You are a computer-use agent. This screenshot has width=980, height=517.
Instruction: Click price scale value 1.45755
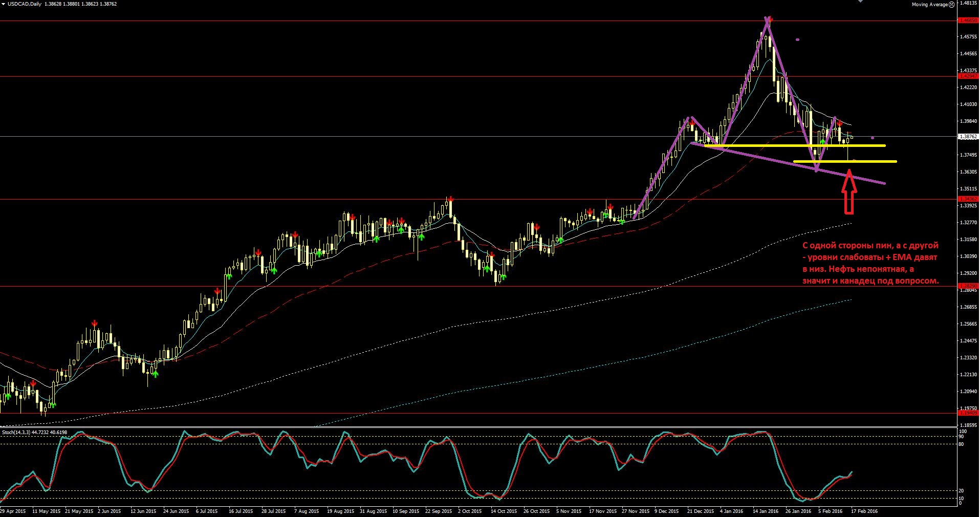(968, 37)
